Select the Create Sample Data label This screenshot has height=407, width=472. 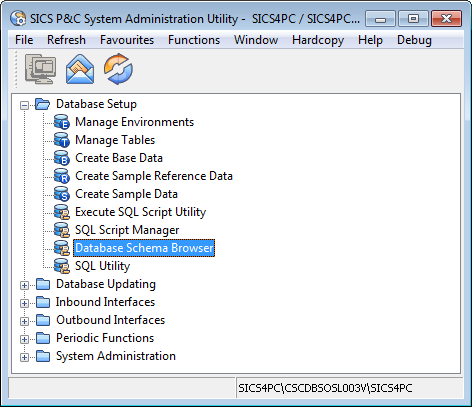pyautogui.click(x=126, y=194)
